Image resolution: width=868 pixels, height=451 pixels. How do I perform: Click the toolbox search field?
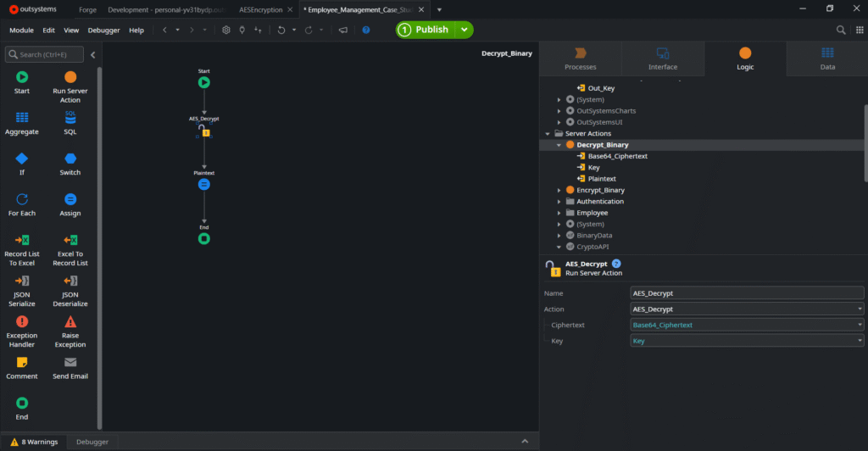coord(44,54)
